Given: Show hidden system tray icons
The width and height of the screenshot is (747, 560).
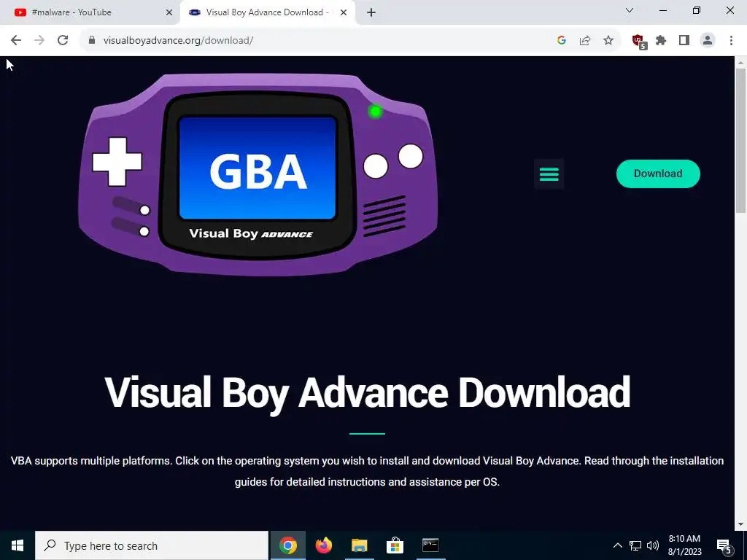Looking at the screenshot, I should 617,545.
